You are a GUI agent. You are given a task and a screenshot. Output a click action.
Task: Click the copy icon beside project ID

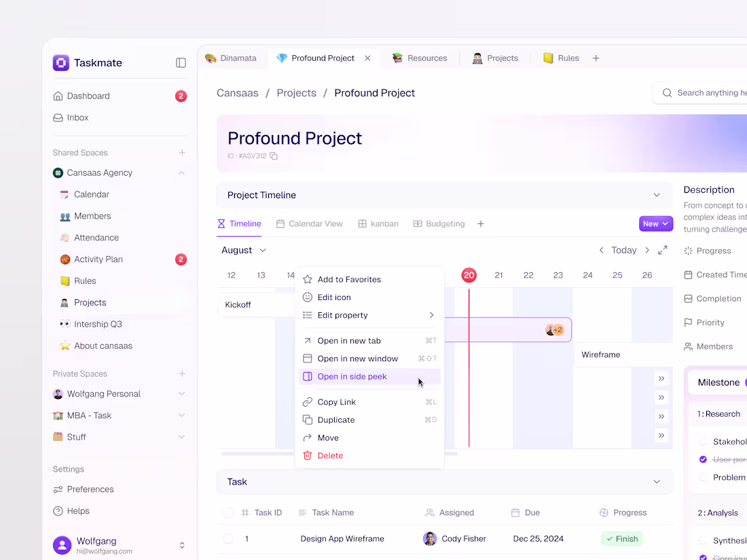(274, 155)
